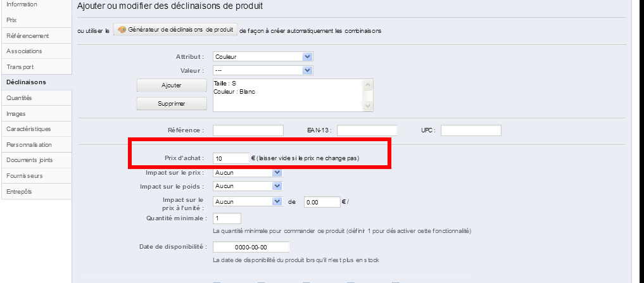Click the palette icon on Générateur de déclinaisons
The image size is (644, 283).
pos(122,30)
